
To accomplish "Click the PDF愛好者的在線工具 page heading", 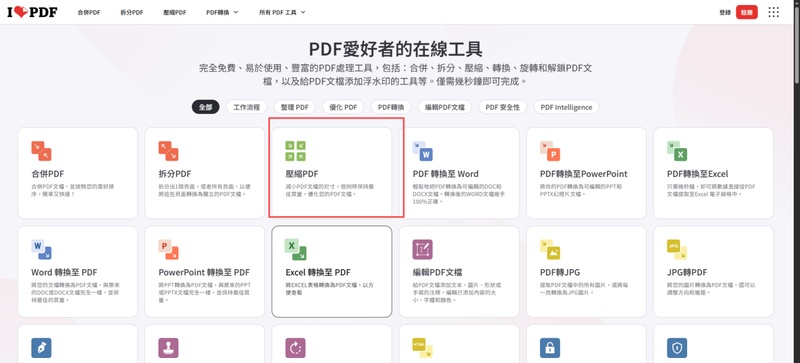I will tap(395, 49).
